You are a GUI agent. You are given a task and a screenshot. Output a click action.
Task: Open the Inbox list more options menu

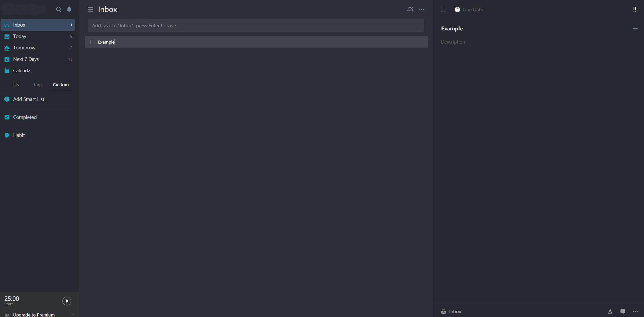(x=421, y=9)
